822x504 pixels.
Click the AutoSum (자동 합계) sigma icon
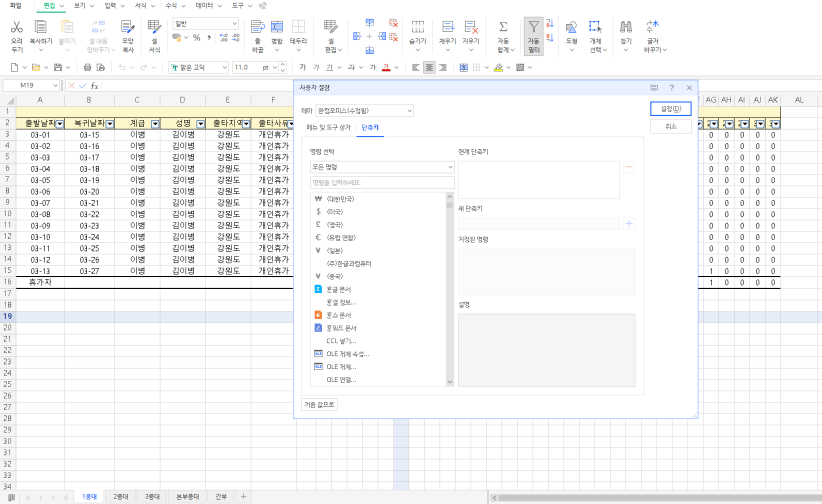click(x=503, y=27)
